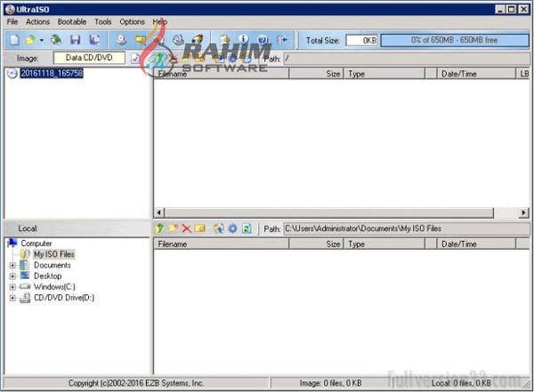Select the 20161118_165758 image label
The image size is (534, 392).
(x=52, y=73)
